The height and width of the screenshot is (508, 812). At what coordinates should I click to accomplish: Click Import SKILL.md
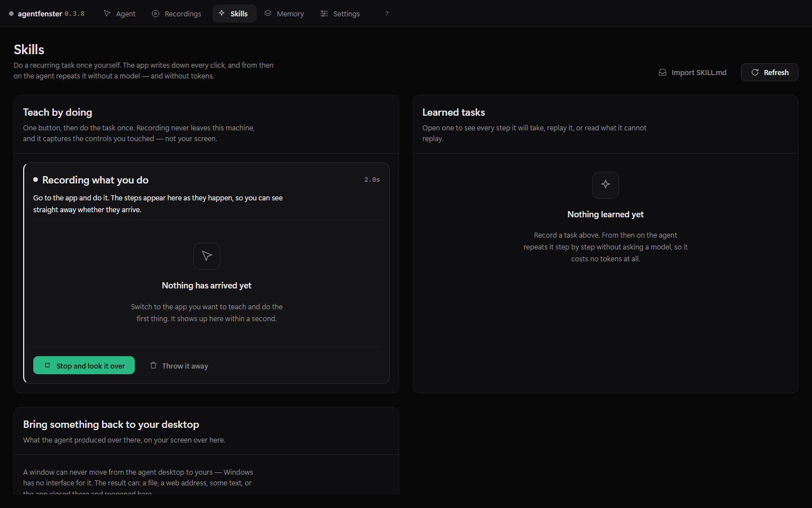tap(693, 72)
